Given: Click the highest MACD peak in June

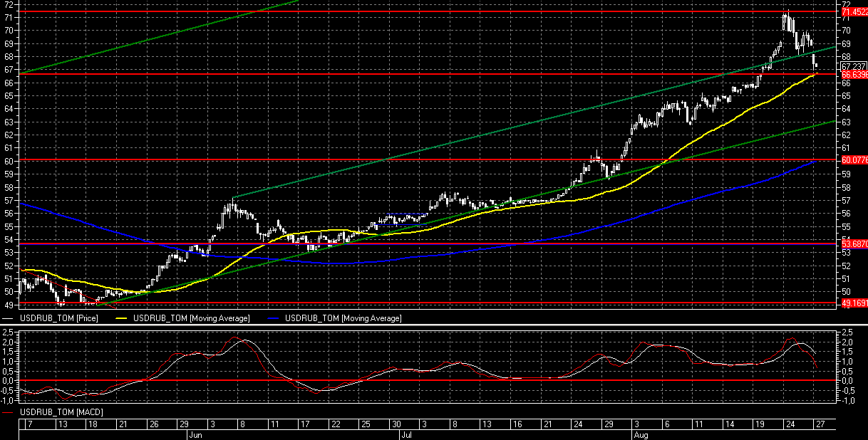Looking at the screenshot, I should click(x=241, y=339).
